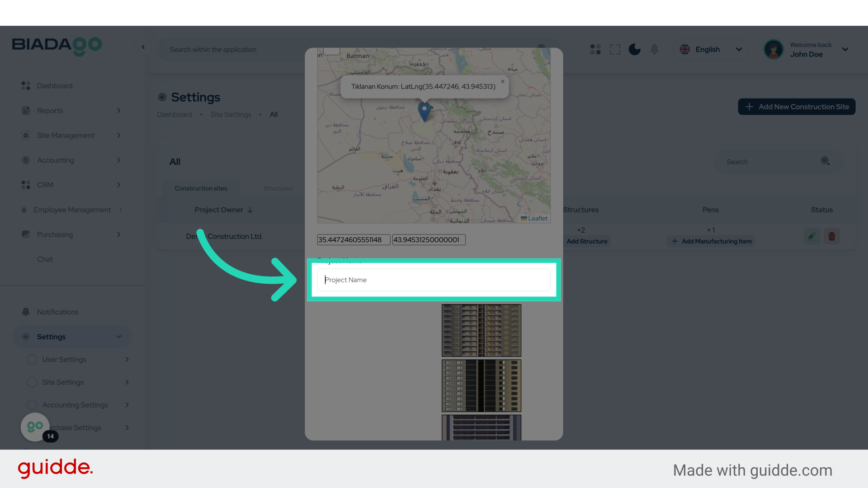Click the Accounting dollar icon in sidebar
Screen dimensions: 868x488
coord(25,160)
